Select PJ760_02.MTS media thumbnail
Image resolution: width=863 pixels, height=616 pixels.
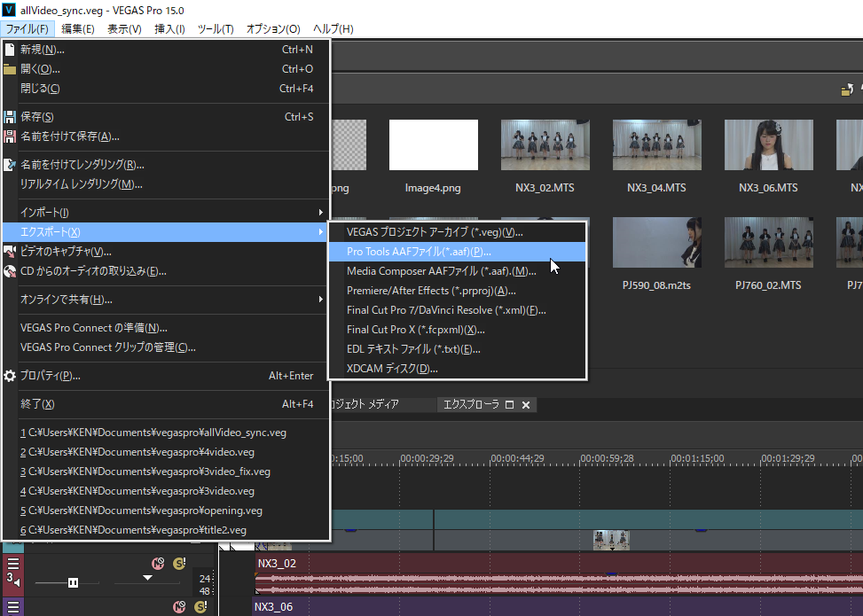(x=768, y=243)
